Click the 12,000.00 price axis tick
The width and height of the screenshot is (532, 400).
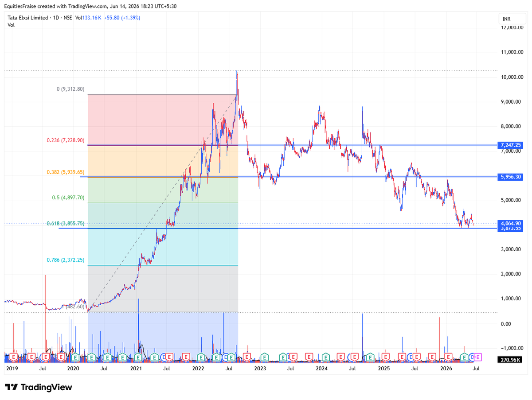[x=512, y=27]
